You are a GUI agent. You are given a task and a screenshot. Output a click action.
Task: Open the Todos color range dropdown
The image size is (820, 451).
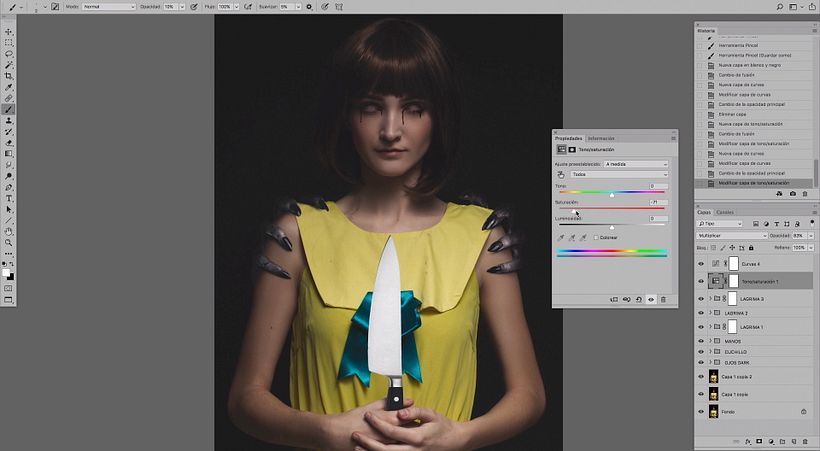pyautogui.click(x=619, y=174)
